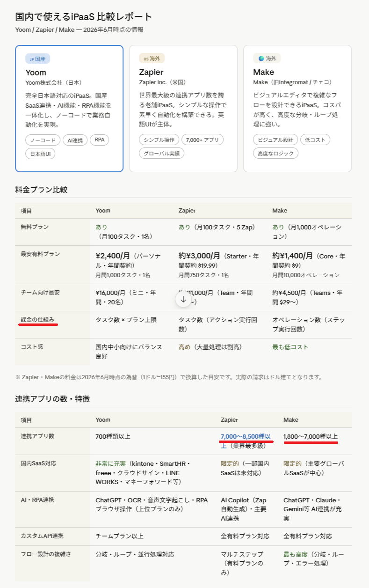369x588 pixels.
Task: Click the globe icon on the Make card
Action: pos(261,59)
